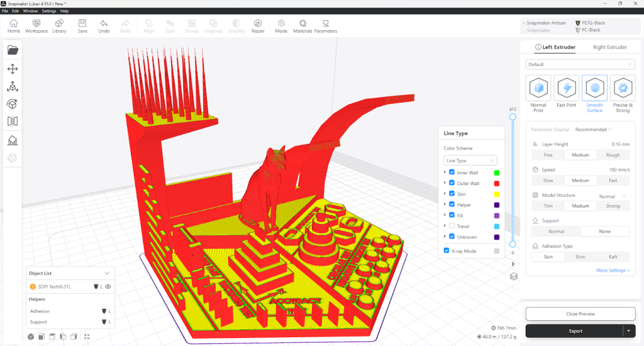Select the Support tool in left sidebar
Viewport: 644px width, 346px height.
click(x=13, y=140)
